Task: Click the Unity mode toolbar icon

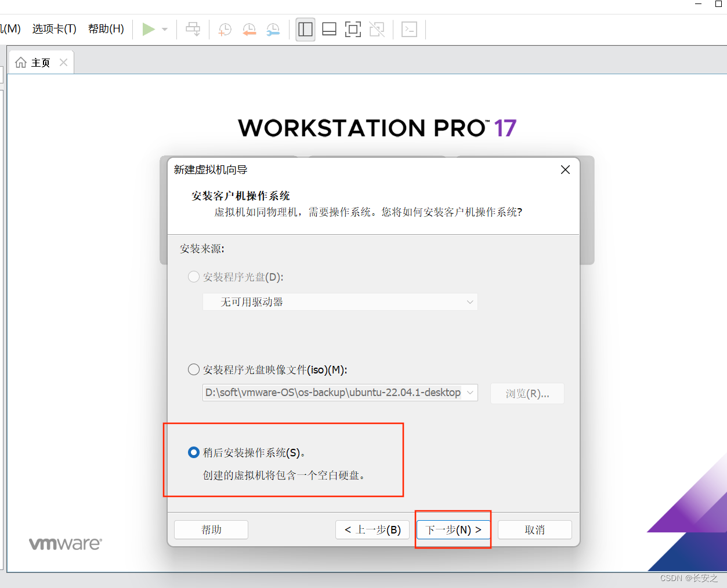Action: click(x=377, y=29)
